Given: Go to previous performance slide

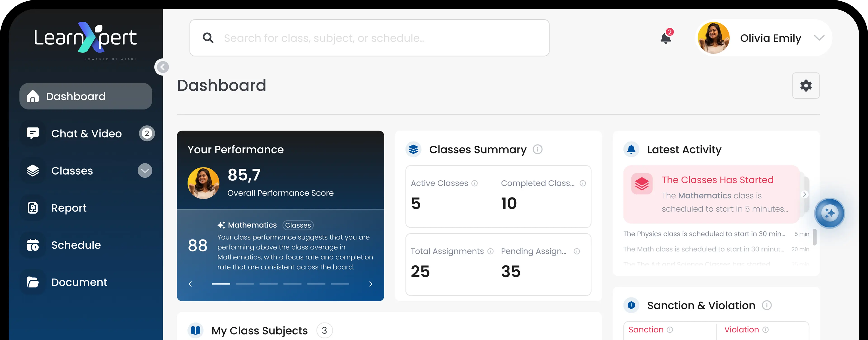Looking at the screenshot, I should point(190,284).
